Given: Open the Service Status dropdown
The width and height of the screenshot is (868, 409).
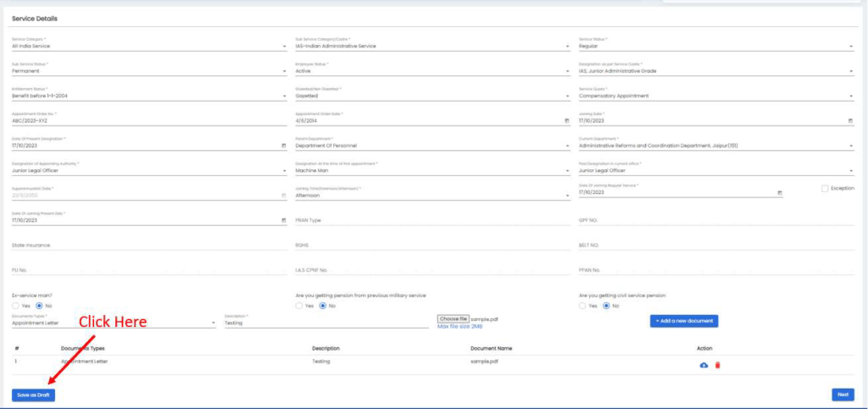Looking at the screenshot, I should pos(715,47).
